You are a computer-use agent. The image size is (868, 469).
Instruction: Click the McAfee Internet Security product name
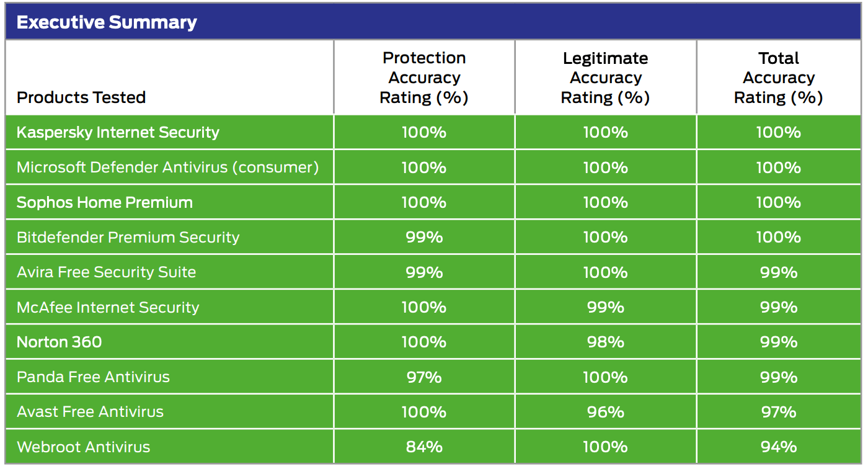pyautogui.click(x=108, y=308)
